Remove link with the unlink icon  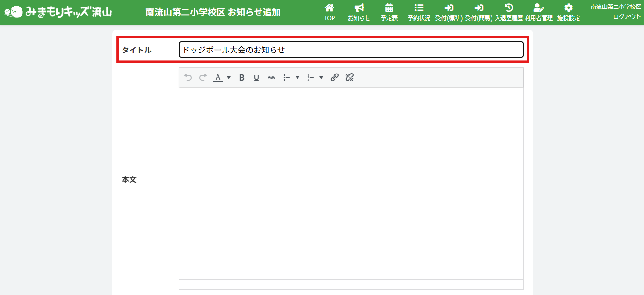349,78
